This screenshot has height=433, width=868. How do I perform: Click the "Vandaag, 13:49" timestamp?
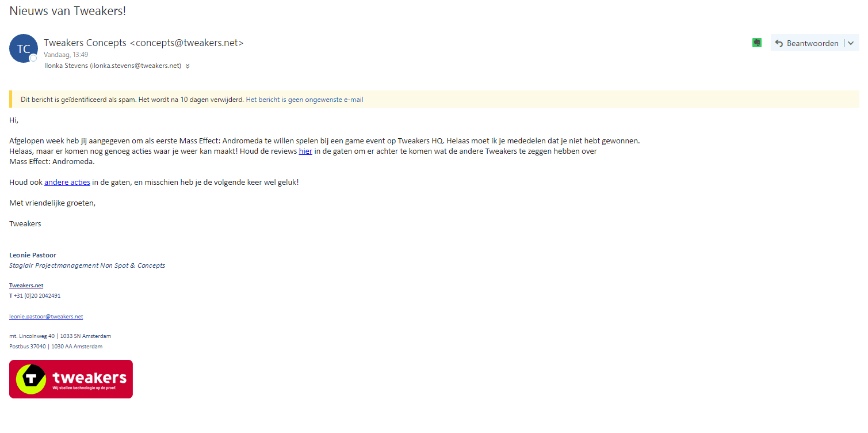pyautogui.click(x=66, y=55)
